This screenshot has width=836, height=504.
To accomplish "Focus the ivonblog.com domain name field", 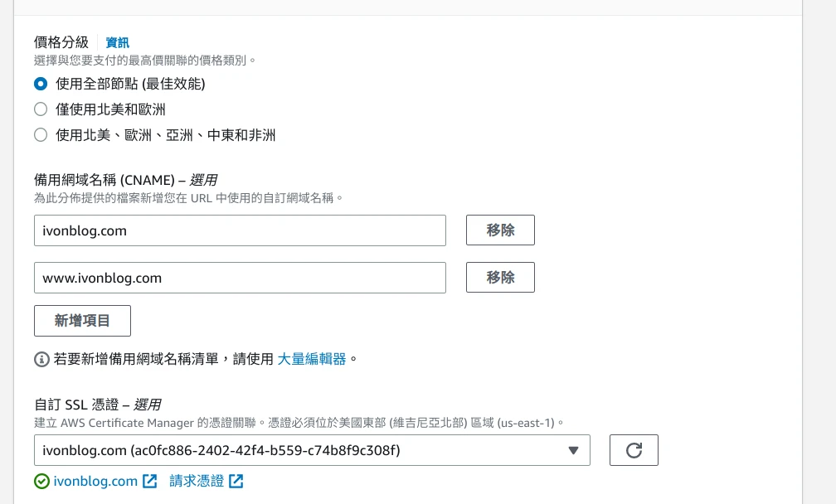I will [240, 230].
